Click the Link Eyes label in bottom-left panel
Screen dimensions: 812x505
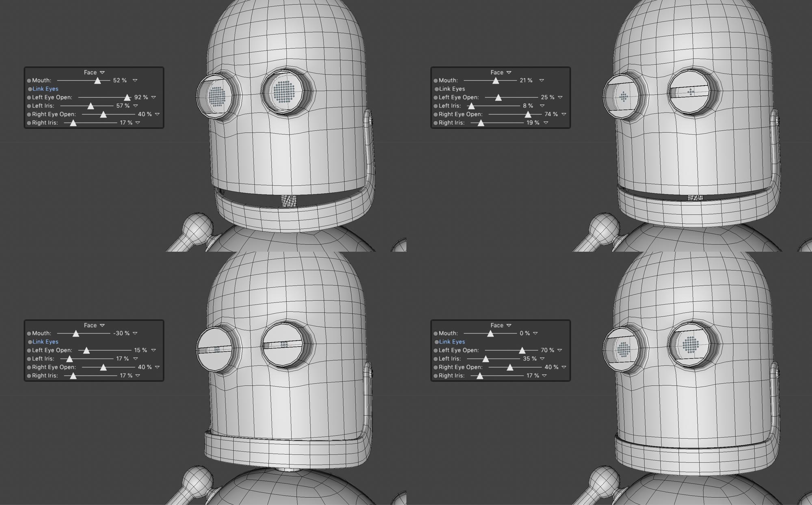coord(45,341)
